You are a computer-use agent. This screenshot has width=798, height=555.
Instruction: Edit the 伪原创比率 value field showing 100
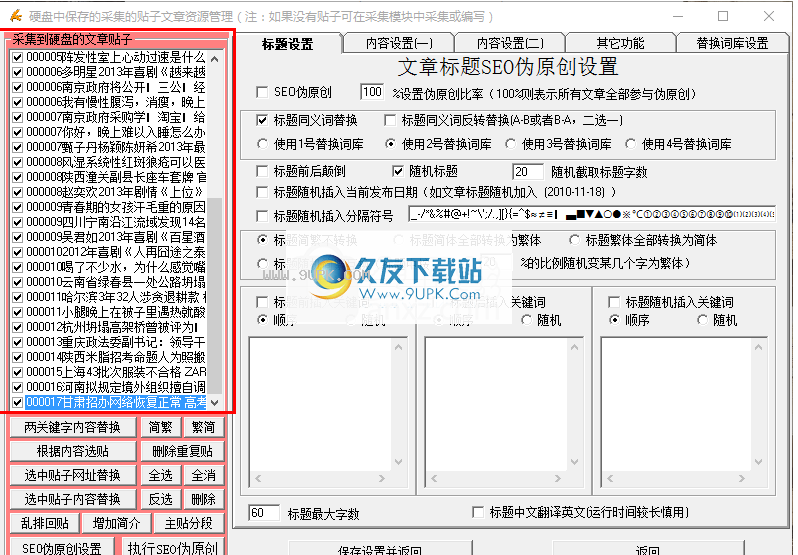[x=372, y=92]
